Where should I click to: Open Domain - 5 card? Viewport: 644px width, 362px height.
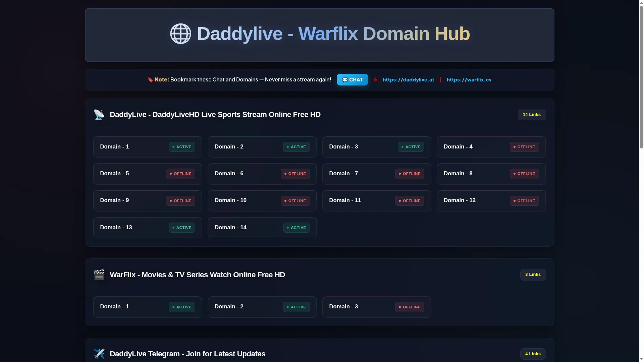pos(148,174)
